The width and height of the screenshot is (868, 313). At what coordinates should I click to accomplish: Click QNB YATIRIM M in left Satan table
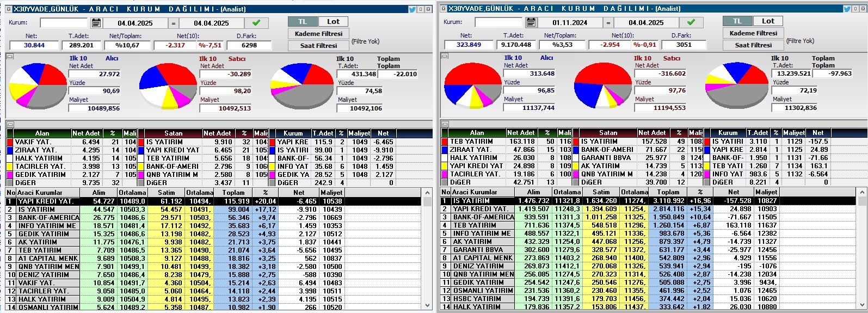tap(172, 175)
